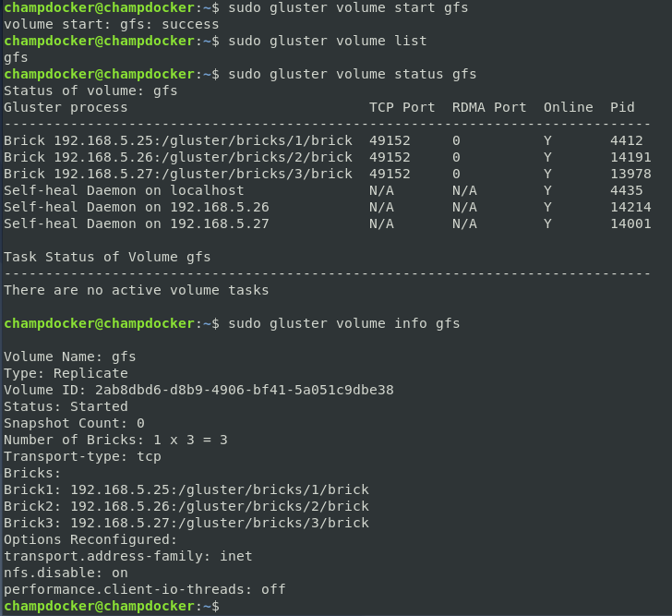
Task: Click the 'sudo gluster volume info gfs' command
Action: (x=343, y=323)
